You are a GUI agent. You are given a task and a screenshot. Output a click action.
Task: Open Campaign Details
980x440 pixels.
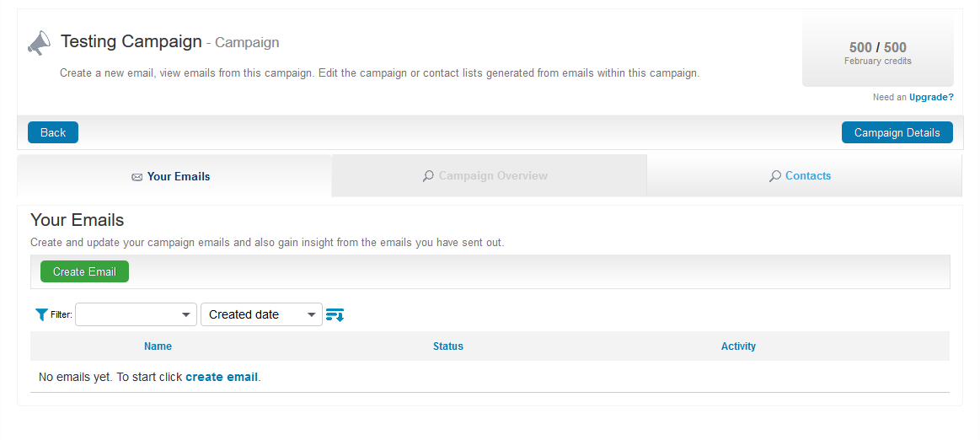pos(897,132)
